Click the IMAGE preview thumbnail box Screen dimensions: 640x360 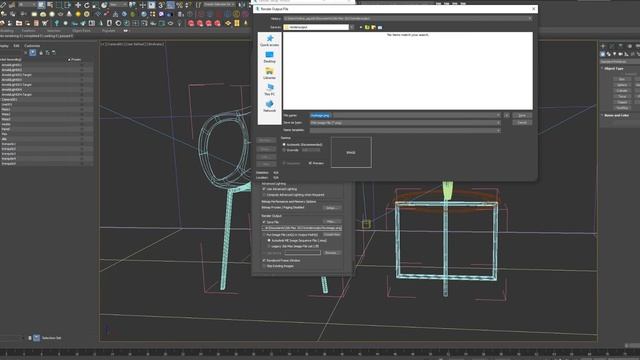coord(351,152)
